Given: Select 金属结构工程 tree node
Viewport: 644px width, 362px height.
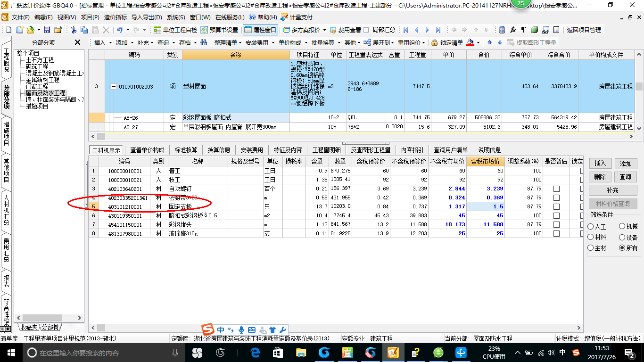Looking at the screenshot, I should [42, 80].
